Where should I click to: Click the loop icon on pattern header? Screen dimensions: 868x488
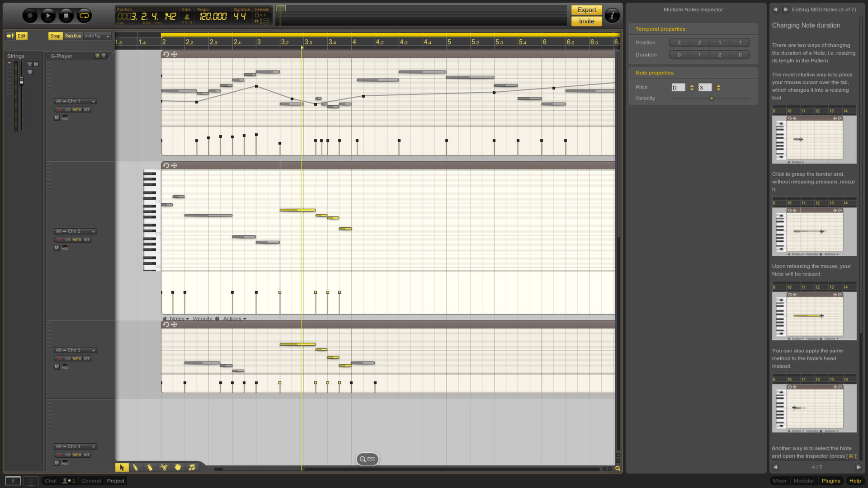pyautogui.click(x=165, y=54)
